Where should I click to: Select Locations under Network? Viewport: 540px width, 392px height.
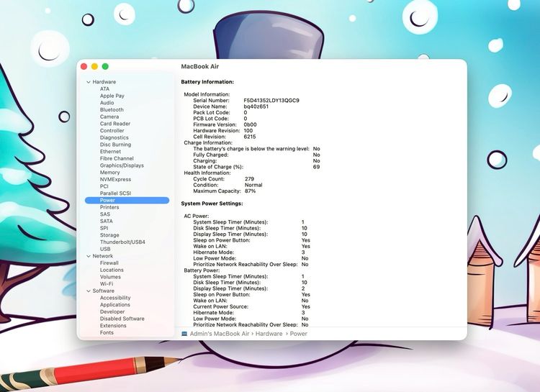tap(112, 270)
